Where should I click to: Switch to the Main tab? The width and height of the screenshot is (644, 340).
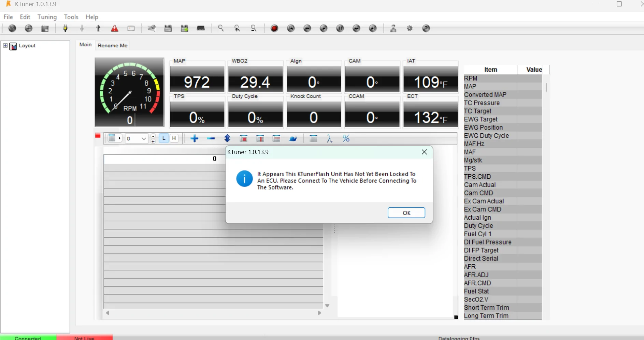(x=85, y=45)
